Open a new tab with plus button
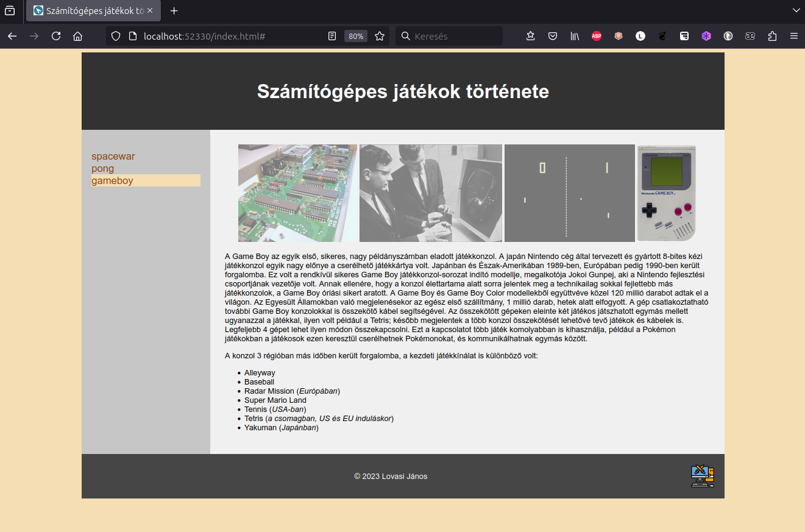The height and width of the screenshot is (532, 805). pyautogui.click(x=174, y=10)
